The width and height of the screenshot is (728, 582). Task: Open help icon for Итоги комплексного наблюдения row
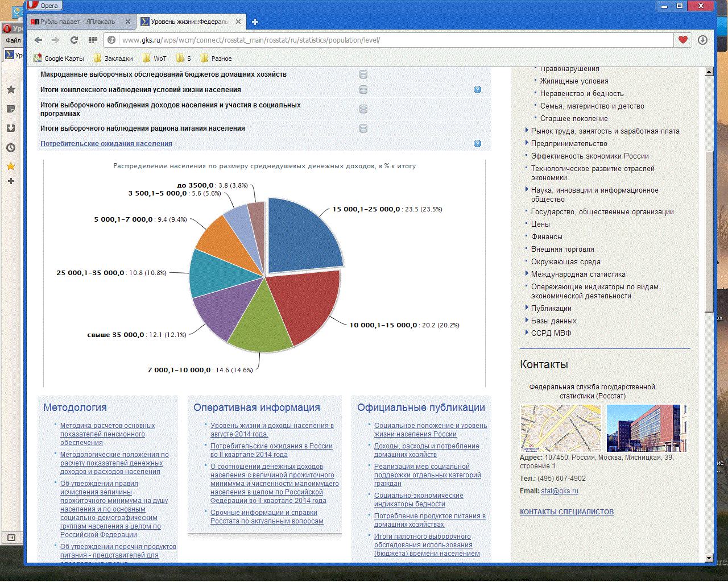tap(478, 90)
